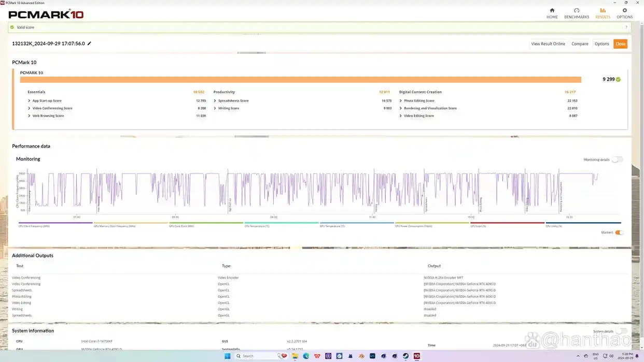Click the Compare button
The image size is (644, 362).
click(x=580, y=44)
